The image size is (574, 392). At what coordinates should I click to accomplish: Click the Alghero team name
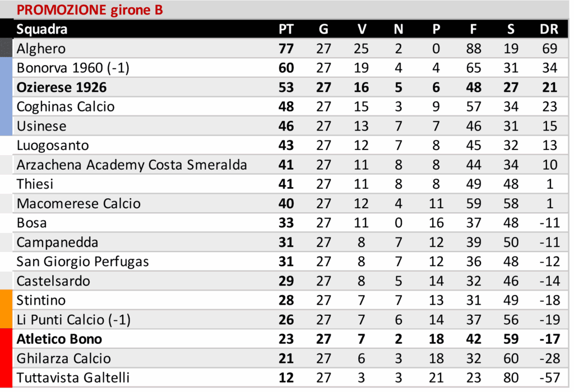coord(41,49)
